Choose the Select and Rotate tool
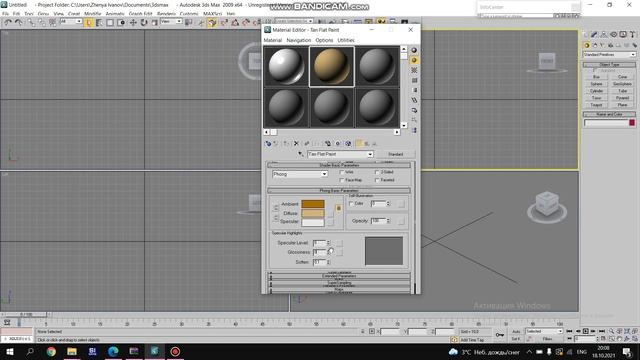This screenshot has height=360, width=640. pyautogui.click(x=144, y=23)
